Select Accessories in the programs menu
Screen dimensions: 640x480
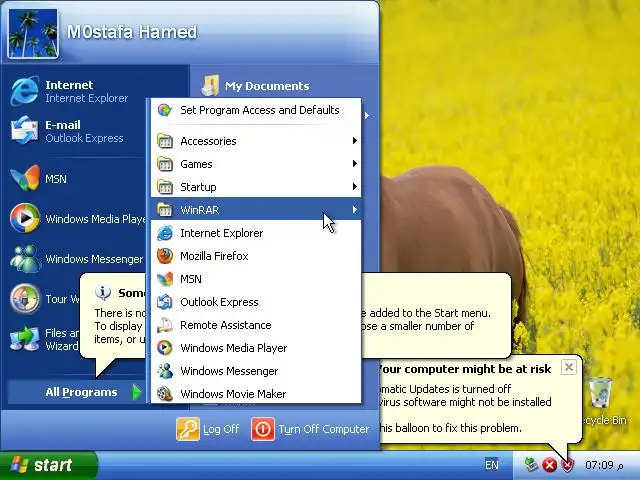(x=256, y=141)
